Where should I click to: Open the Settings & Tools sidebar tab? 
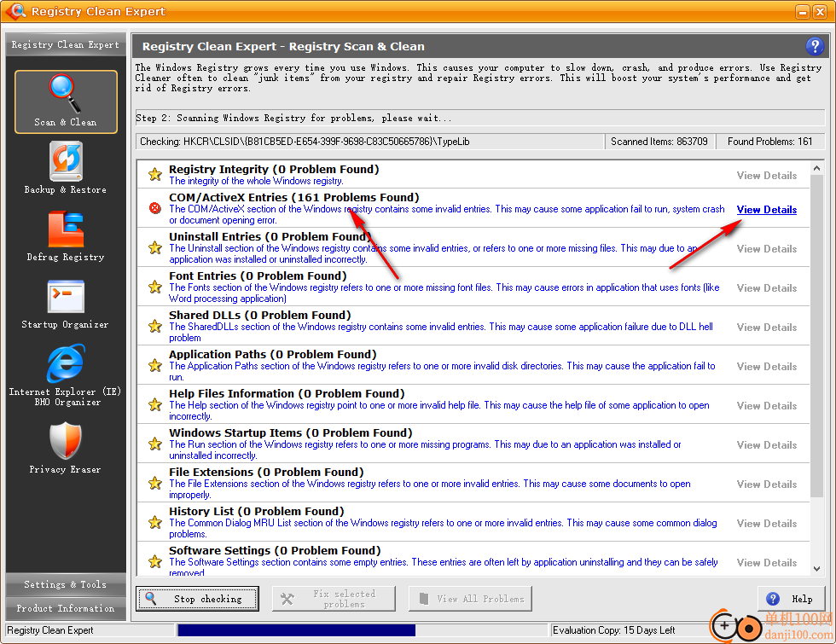[x=66, y=584]
